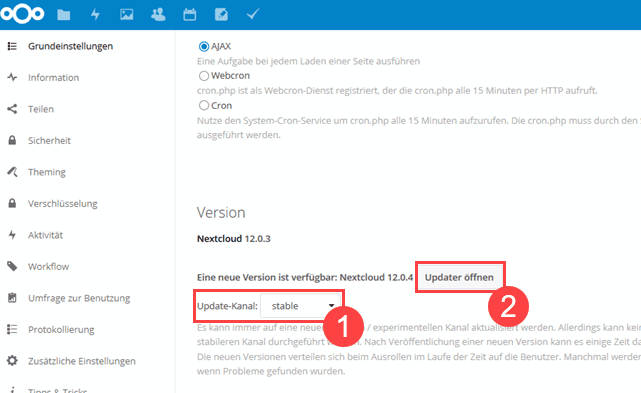Click the Teilen share icon
Image resolution: width=641 pixels, height=393 pixels.
[x=12, y=109]
